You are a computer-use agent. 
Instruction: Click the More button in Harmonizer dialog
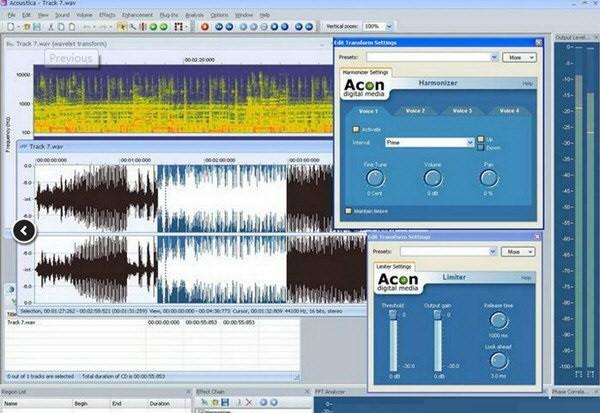click(519, 58)
